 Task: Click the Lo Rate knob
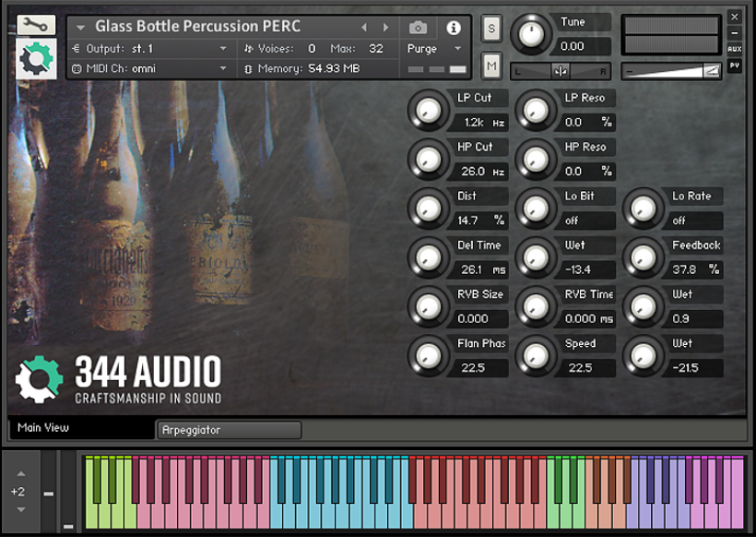644,209
